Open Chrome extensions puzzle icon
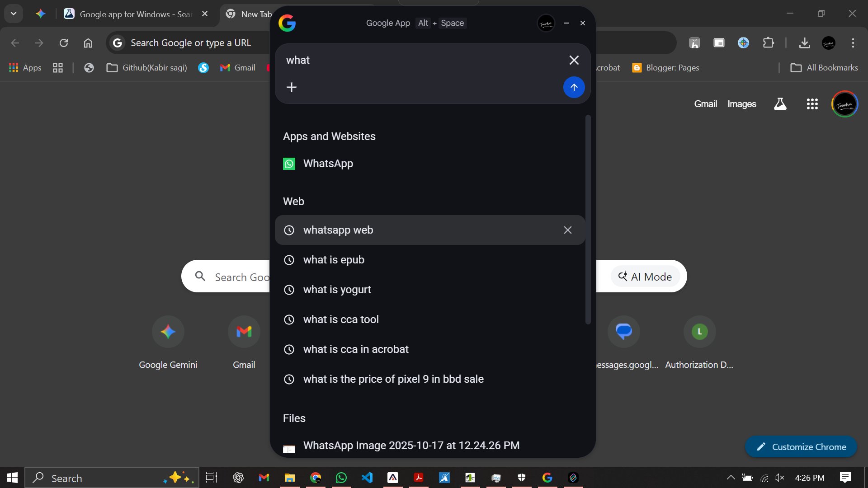Screen dimensions: 868x488 click(768, 43)
